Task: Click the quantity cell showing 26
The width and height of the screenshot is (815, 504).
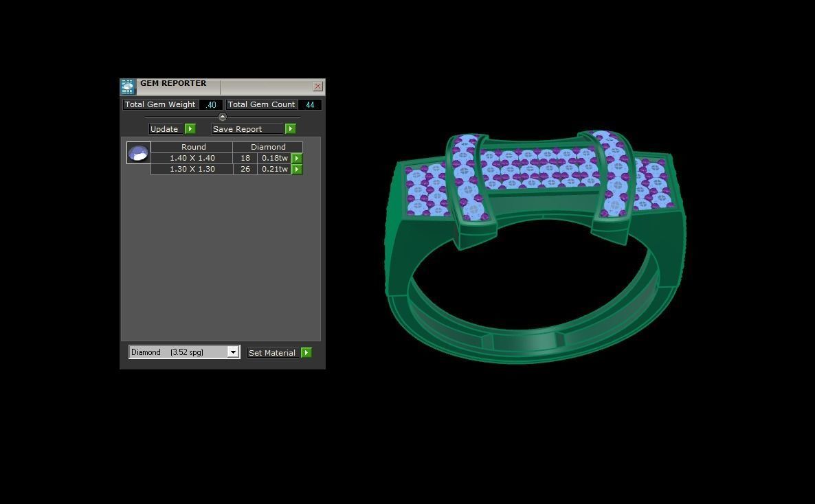Action: [245, 169]
